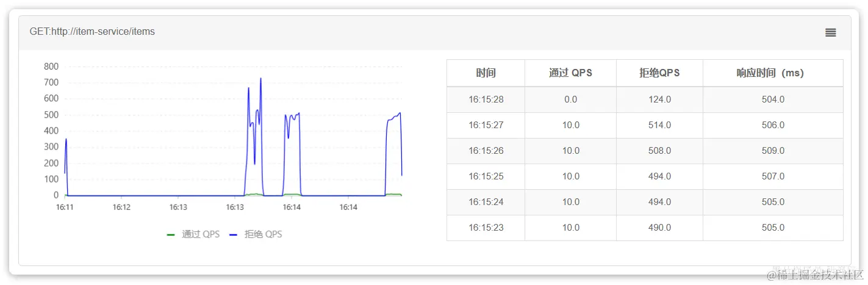Click the 16:15:24 time cell
868x285 pixels.
[x=486, y=202]
